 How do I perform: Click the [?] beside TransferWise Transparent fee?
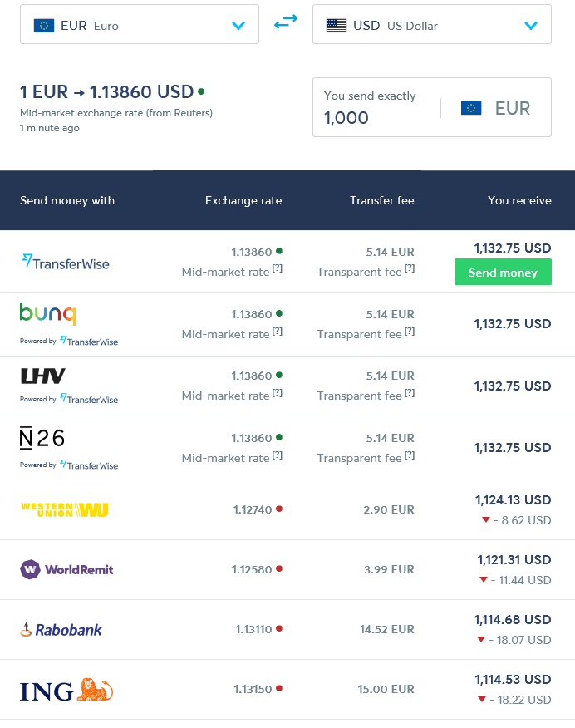click(x=410, y=269)
